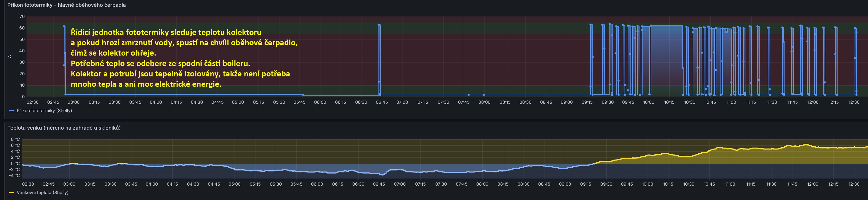
Task: Select the 09:15 tick on the temperature chart axis
Action: click(586, 184)
